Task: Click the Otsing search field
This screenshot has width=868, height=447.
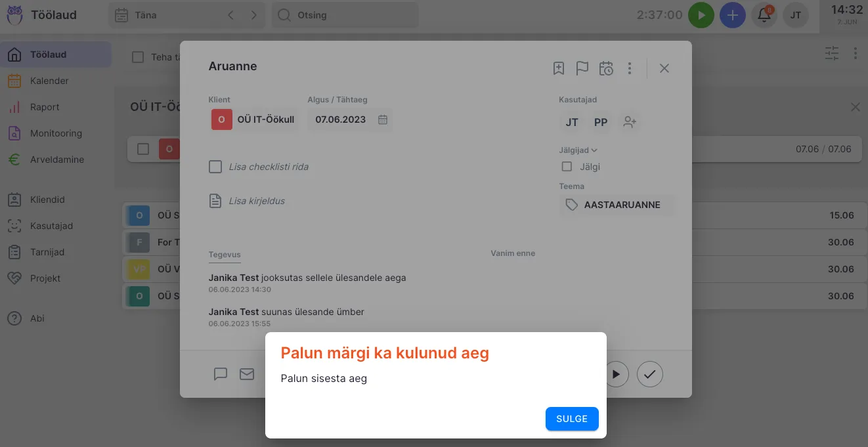Action: click(x=345, y=15)
